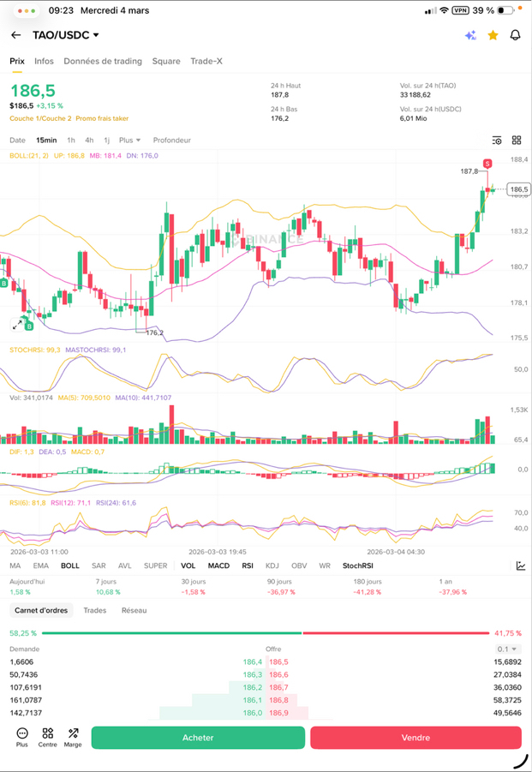Tap the Wi-Fi icon in status bar
The image size is (532, 772).
click(445, 10)
